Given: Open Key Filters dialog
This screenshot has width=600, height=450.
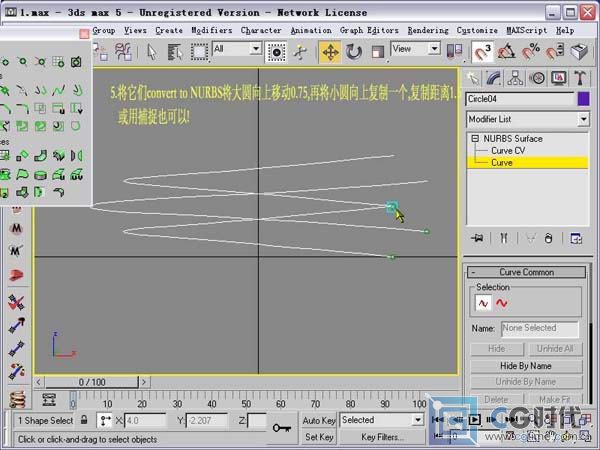Looking at the screenshot, I should point(382,437).
